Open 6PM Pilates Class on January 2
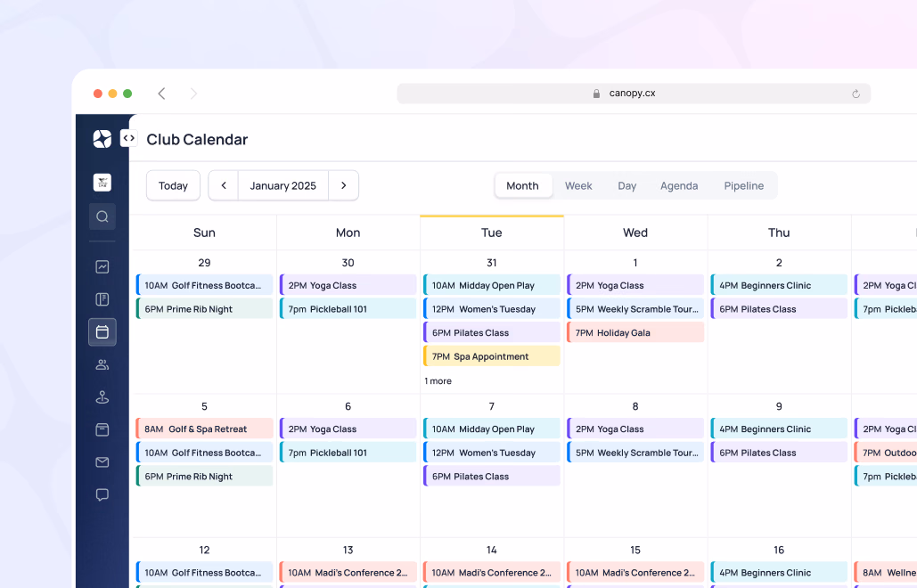The width and height of the screenshot is (917, 588). tap(779, 308)
